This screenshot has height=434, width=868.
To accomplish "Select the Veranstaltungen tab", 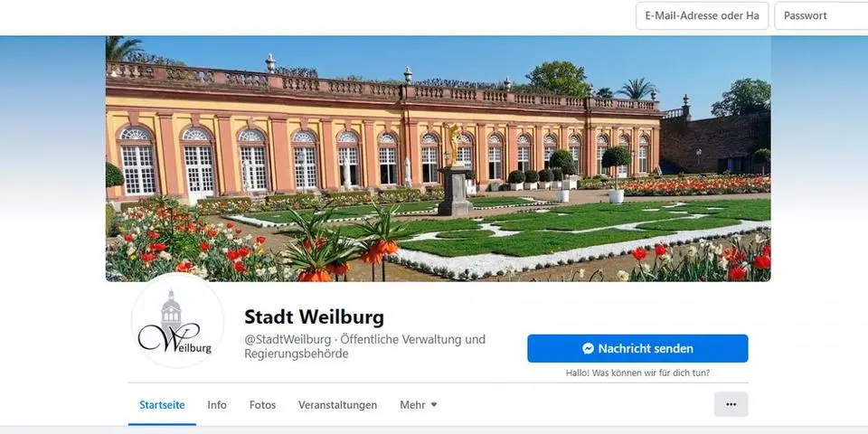I will 337,405.
